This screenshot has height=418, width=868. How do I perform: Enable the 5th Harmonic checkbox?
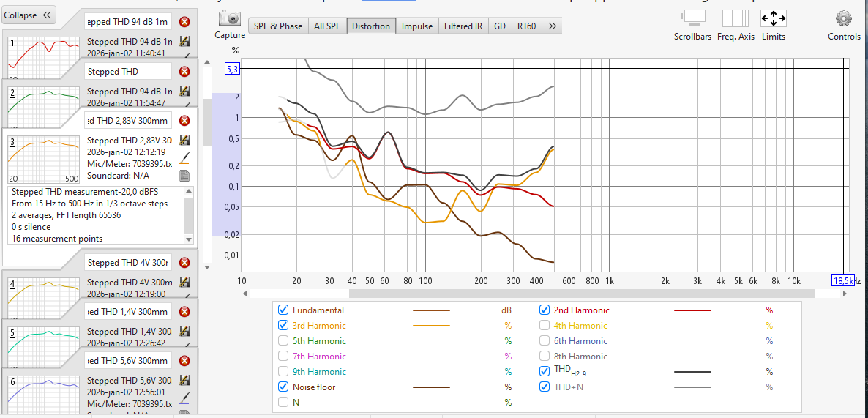284,340
